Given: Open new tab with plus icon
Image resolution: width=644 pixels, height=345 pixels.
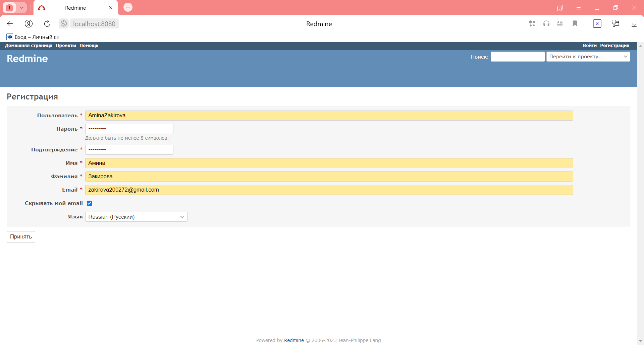Looking at the screenshot, I should 128,7.
